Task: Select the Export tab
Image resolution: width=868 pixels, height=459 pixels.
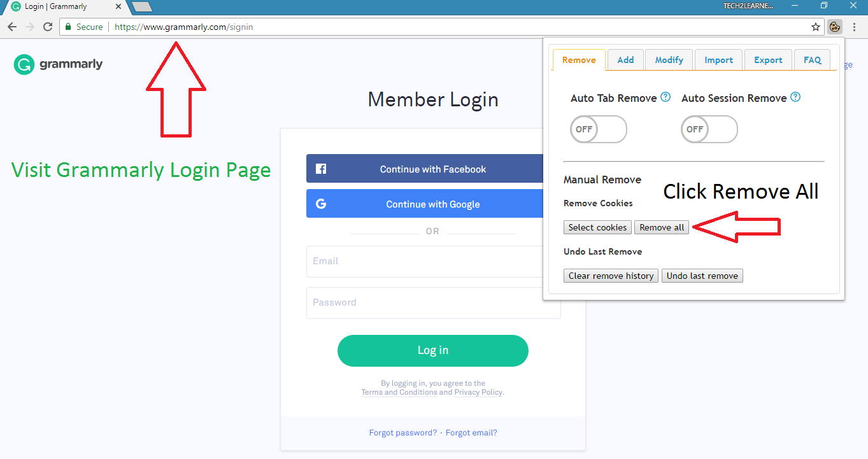Action: click(x=768, y=60)
